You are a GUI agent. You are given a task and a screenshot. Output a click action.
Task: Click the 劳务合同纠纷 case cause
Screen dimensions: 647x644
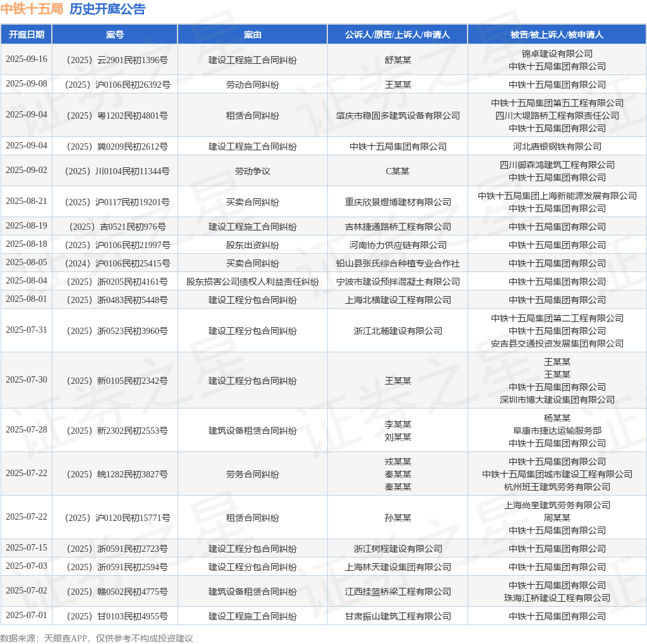pyautogui.click(x=253, y=475)
